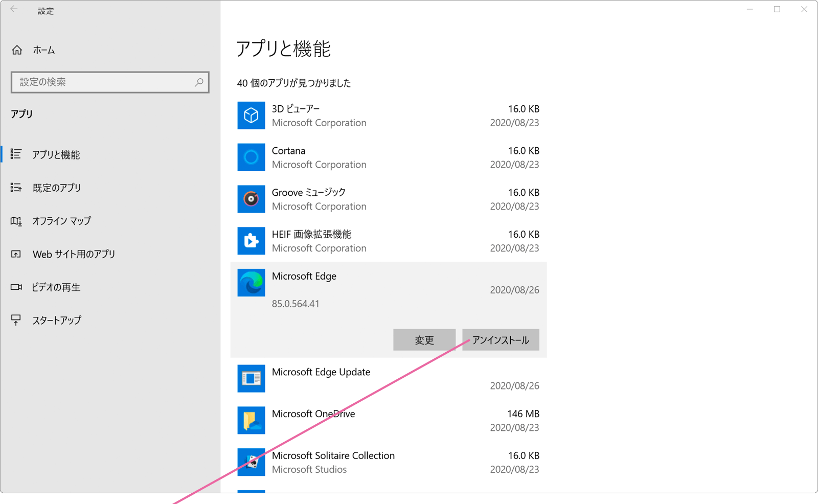Close the Settings window
818x504 pixels.
tap(804, 9)
